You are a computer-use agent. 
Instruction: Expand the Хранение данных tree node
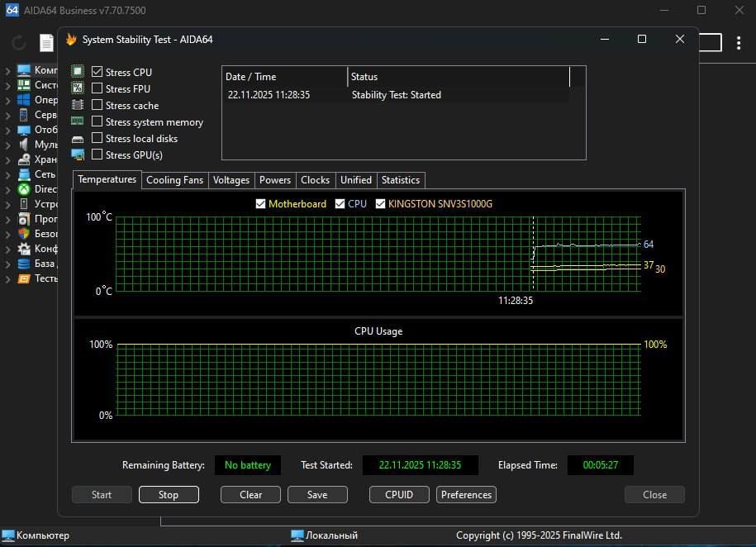7,159
